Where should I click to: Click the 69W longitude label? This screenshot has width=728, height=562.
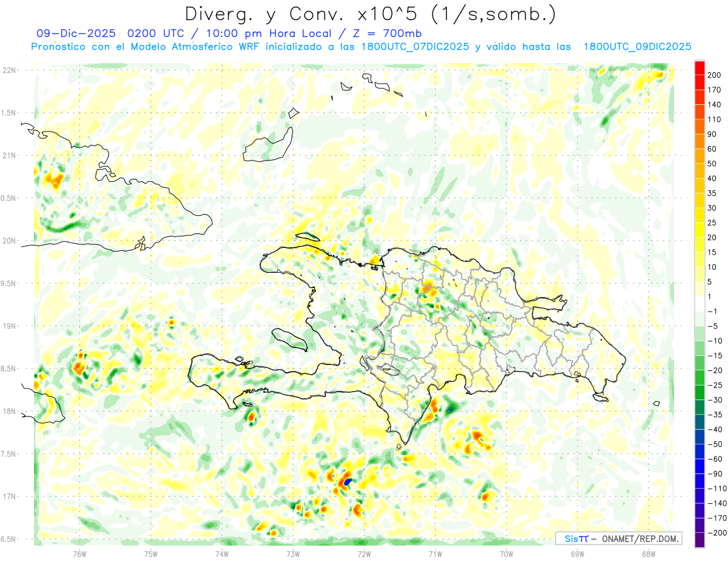tap(578, 554)
